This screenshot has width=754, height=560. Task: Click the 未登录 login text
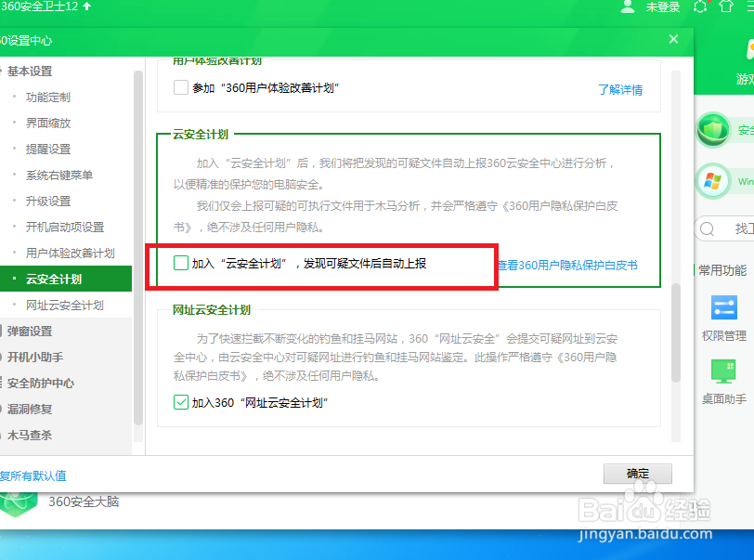[x=663, y=7]
